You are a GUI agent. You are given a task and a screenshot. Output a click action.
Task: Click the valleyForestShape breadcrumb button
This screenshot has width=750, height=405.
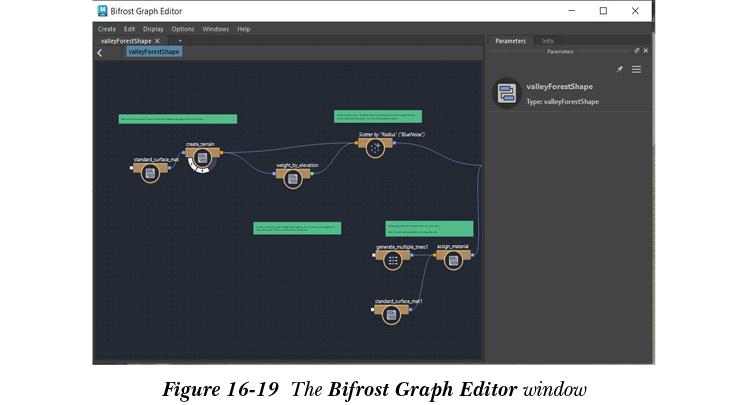coord(154,52)
